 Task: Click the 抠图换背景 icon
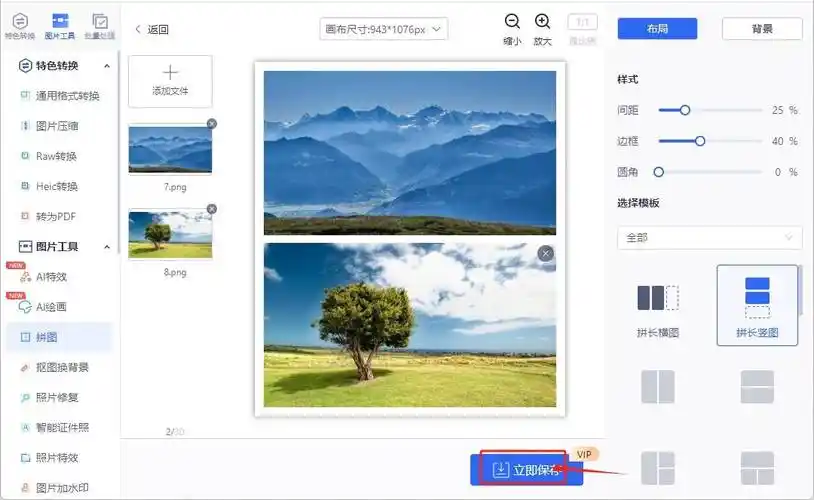[25, 368]
